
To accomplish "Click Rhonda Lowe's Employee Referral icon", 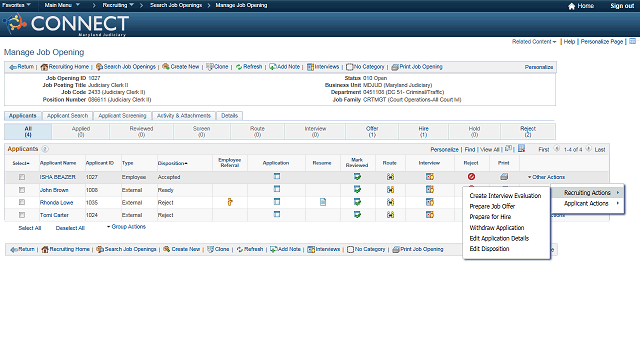I will click(230, 202).
